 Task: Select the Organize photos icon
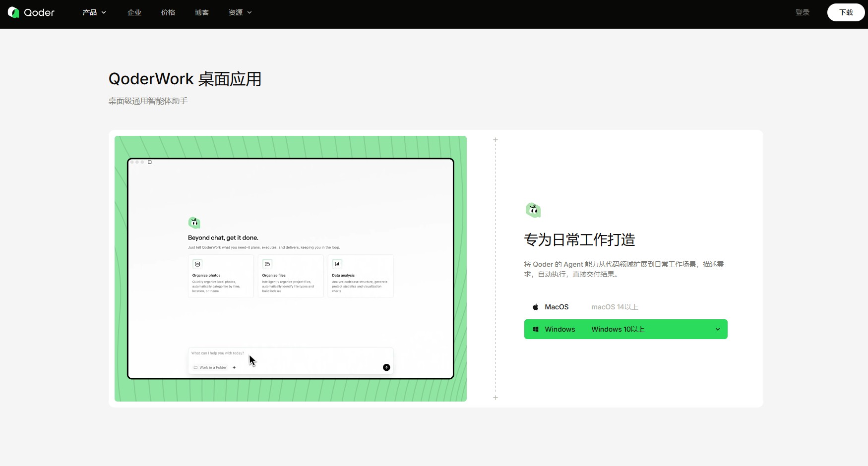pyautogui.click(x=197, y=264)
